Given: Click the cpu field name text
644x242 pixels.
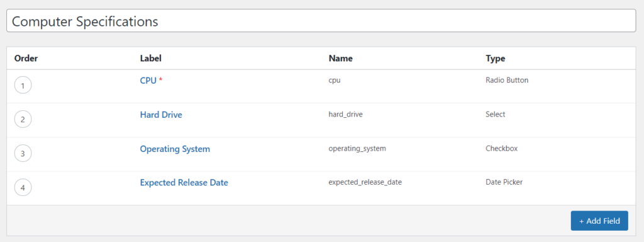Looking at the screenshot, I should [335, 80].
